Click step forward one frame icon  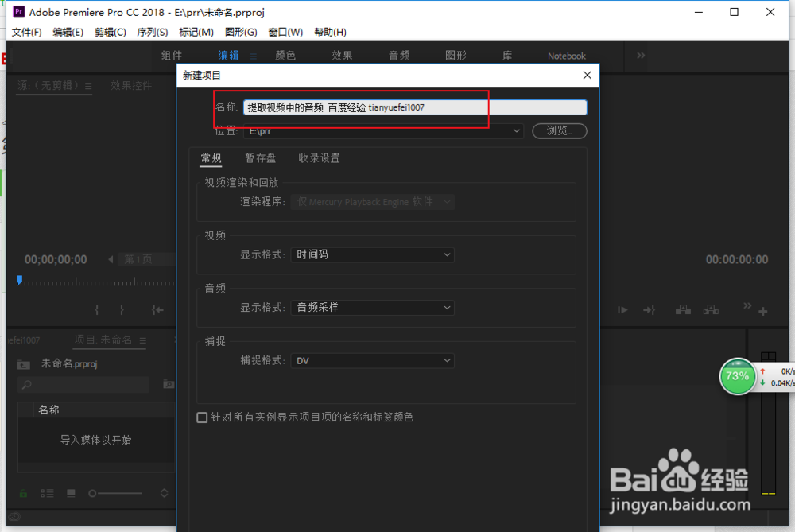click(x=622, y=310)
